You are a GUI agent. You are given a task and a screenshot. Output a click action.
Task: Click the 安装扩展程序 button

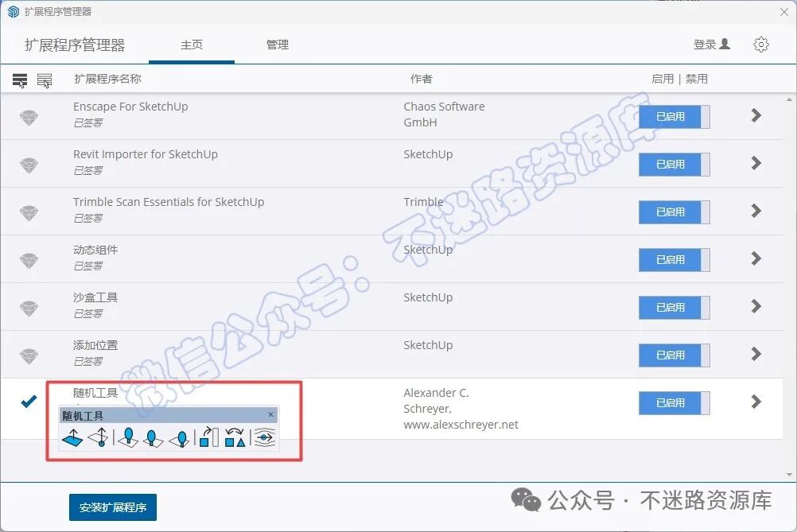tap(113, 507)
